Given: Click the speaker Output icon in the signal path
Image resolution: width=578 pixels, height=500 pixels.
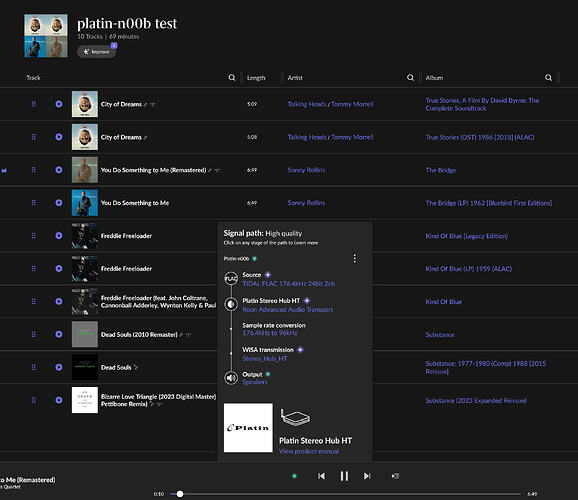Looking at the screenshot, I should (x=231, y=378).
